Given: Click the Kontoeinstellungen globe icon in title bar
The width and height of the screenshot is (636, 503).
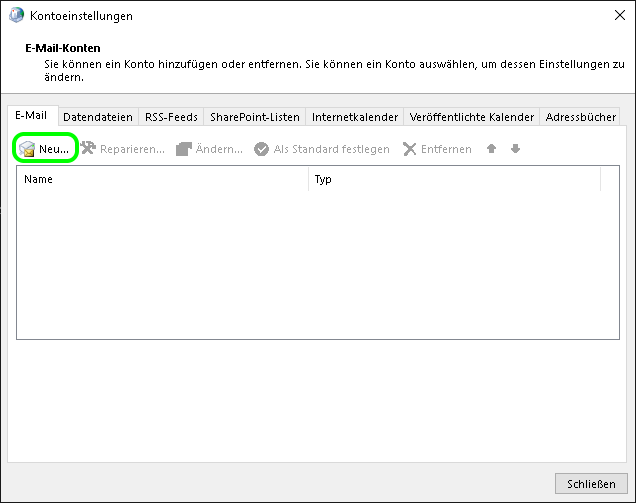Looking at the screenshot, I should coord(16,16).
